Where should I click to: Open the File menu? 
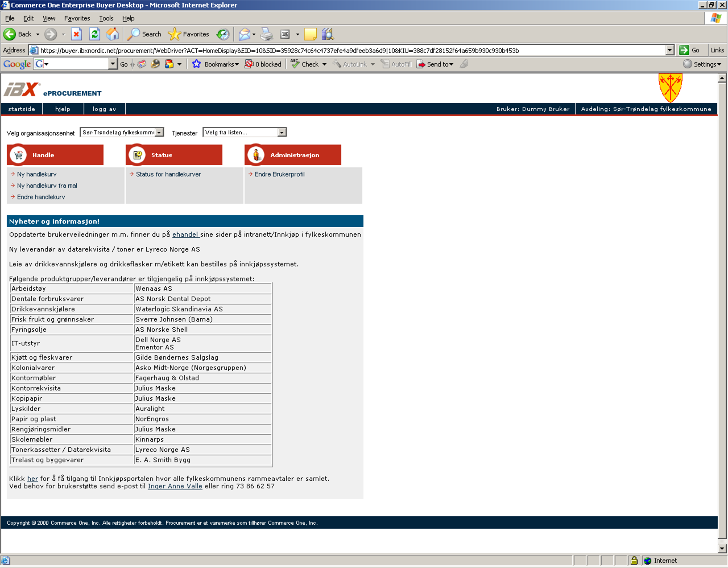coord(10,18)
